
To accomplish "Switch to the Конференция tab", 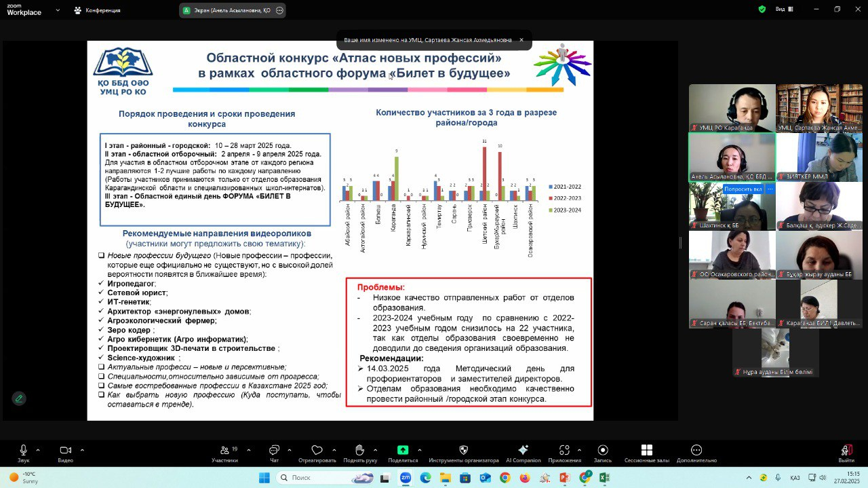I will click(97, 11).
